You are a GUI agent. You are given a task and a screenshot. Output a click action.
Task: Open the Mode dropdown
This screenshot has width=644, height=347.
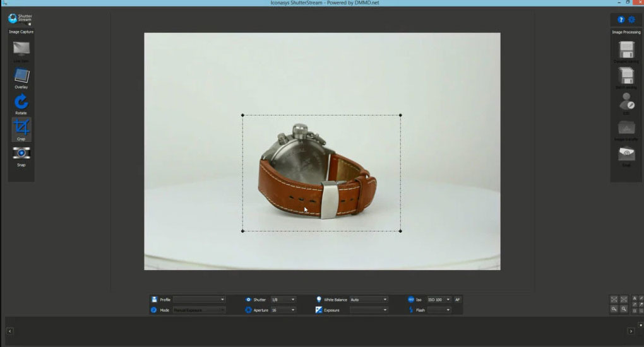[x=199, y=310]
